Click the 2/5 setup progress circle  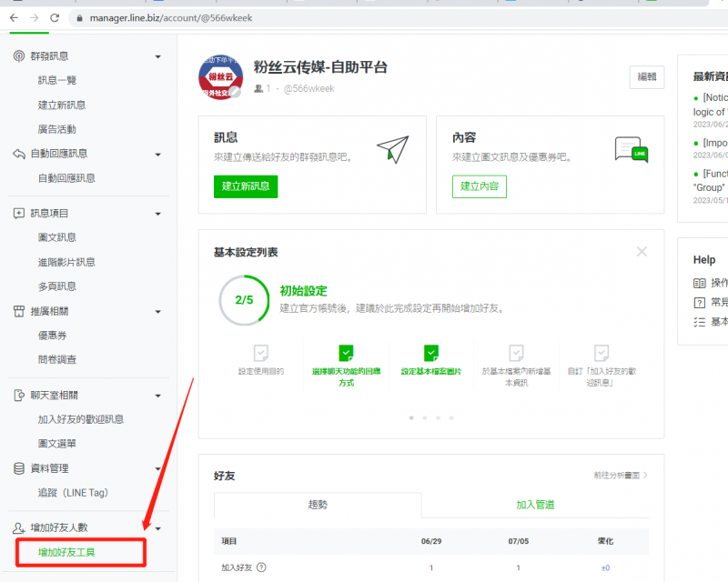click(x=244, y=300)
